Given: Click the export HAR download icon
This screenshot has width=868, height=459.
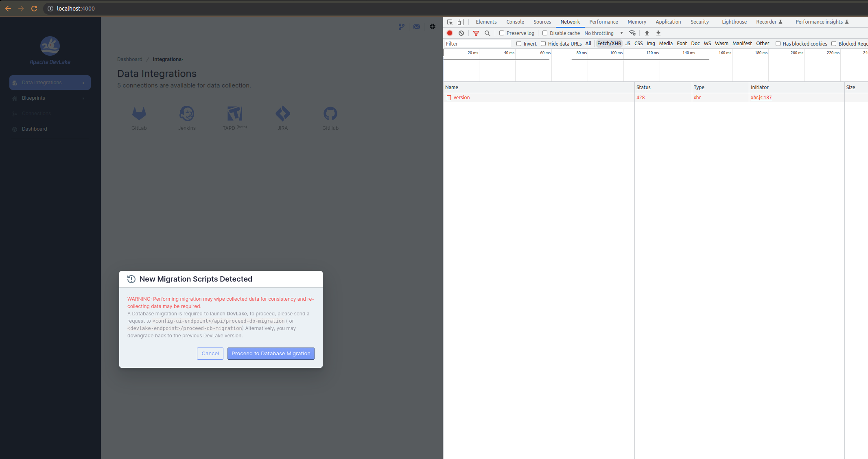Looking at the screenshot, I should [x=658, y=33].
